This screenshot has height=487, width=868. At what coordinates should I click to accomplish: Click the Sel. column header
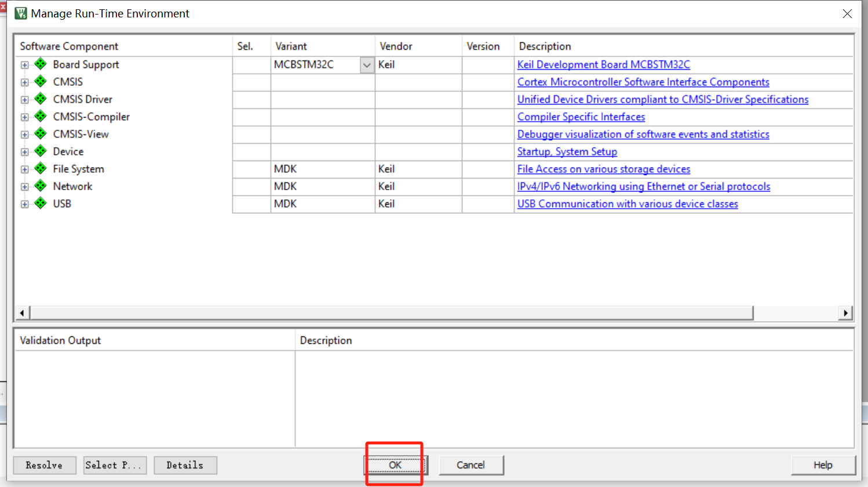tap(251, 46)
